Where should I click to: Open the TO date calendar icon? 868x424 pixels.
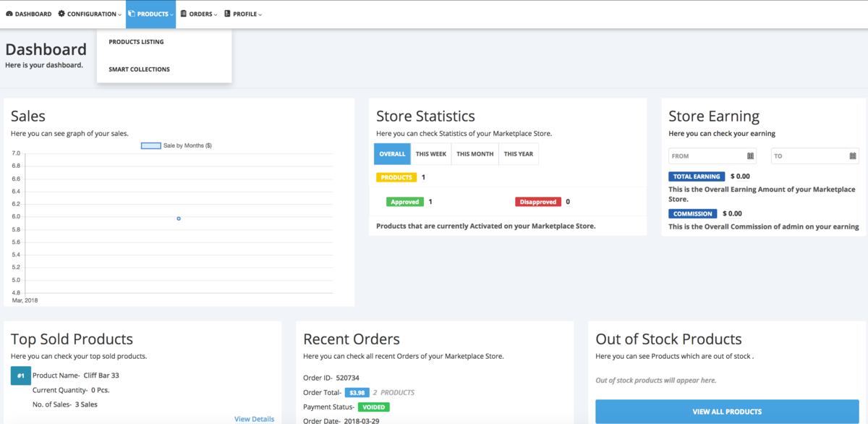coord(853,156)
